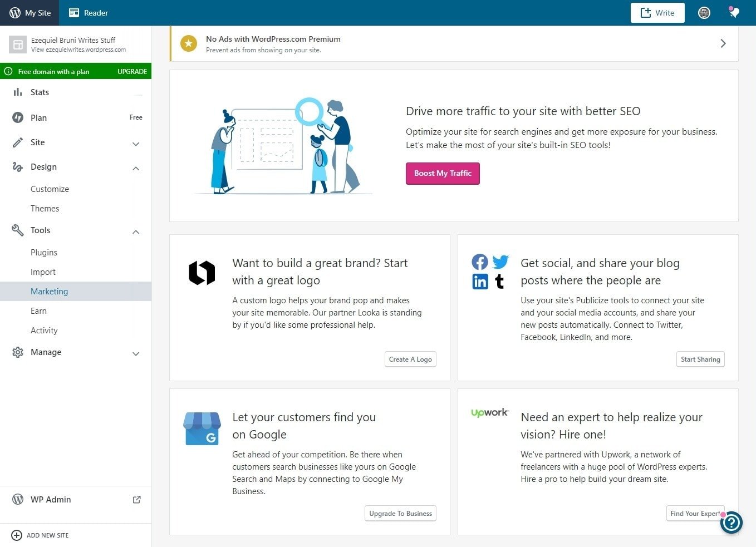Open the Reader icon in top bar
Screen dimensions: 756x547
click(x=74, y=13)
